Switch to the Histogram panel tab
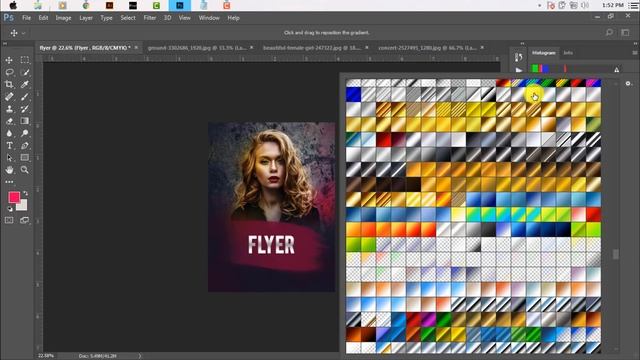Image resolution: width=640 pixels, height=360 pixels. tap(543, 53)
